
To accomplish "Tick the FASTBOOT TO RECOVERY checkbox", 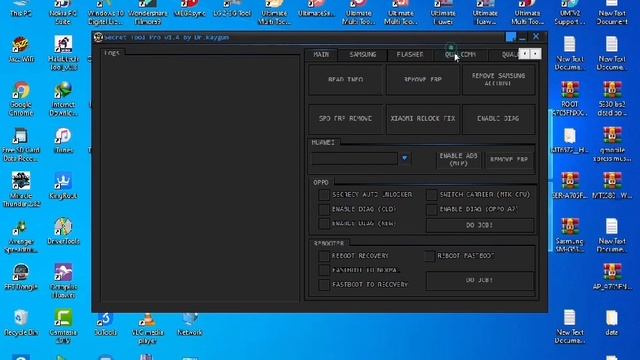I will coord(324,284).
